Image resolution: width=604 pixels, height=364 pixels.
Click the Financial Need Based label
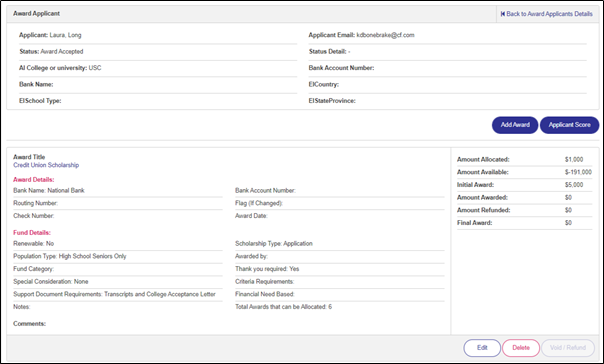click(x=265, y=294)
